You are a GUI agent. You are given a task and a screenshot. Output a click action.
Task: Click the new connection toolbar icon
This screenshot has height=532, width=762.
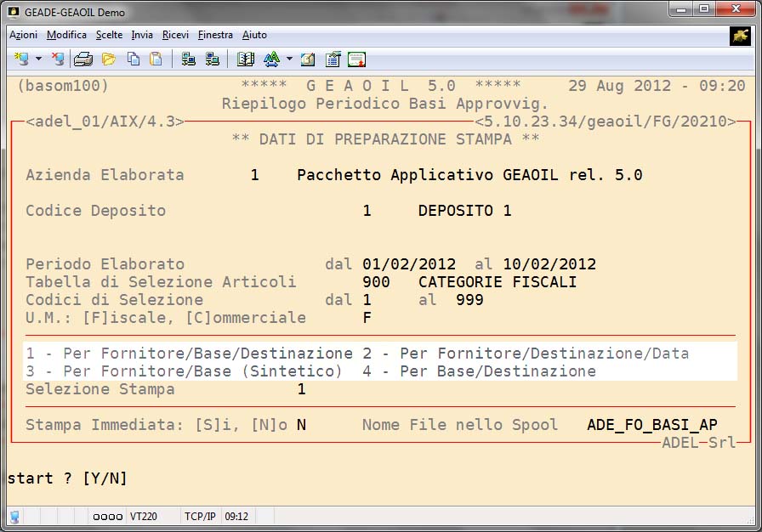click(x=20, y=59)
